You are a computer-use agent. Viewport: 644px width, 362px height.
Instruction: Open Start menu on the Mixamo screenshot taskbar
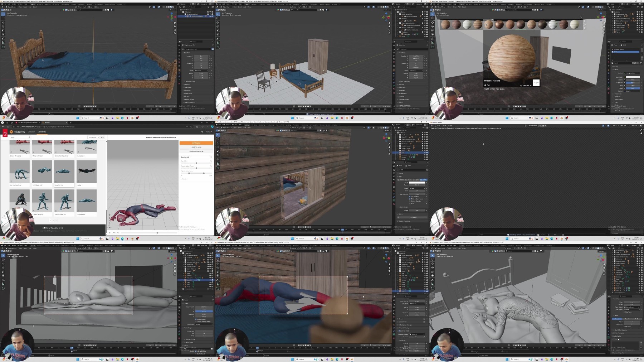(x=78, y=238)
